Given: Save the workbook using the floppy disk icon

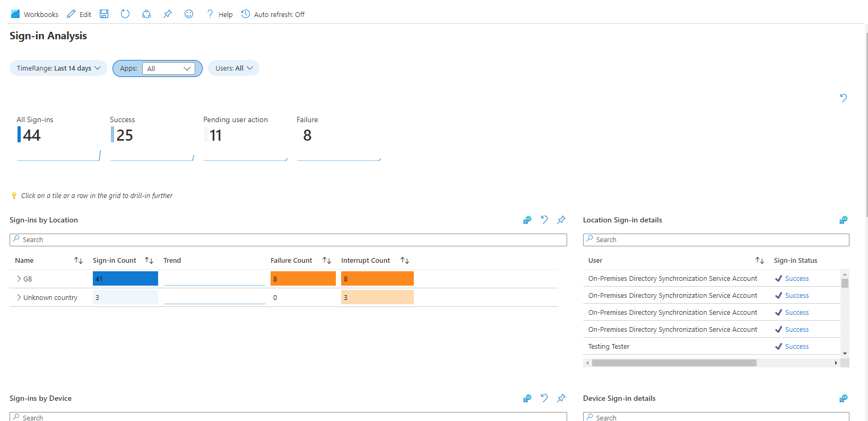Looking at the screenshot, I should [x=104, y=14].
